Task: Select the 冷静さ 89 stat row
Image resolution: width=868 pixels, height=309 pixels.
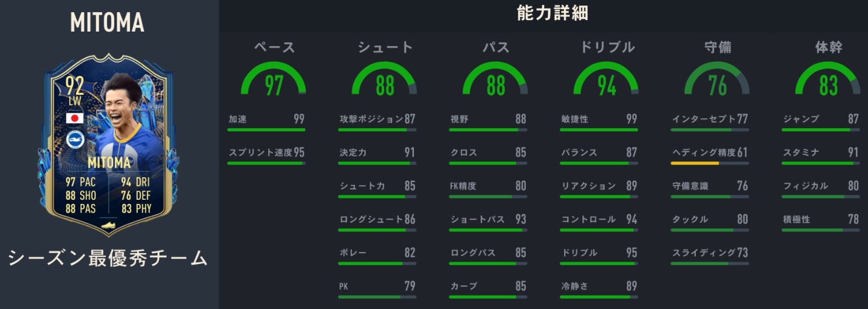Action: (x=599, y=287)
